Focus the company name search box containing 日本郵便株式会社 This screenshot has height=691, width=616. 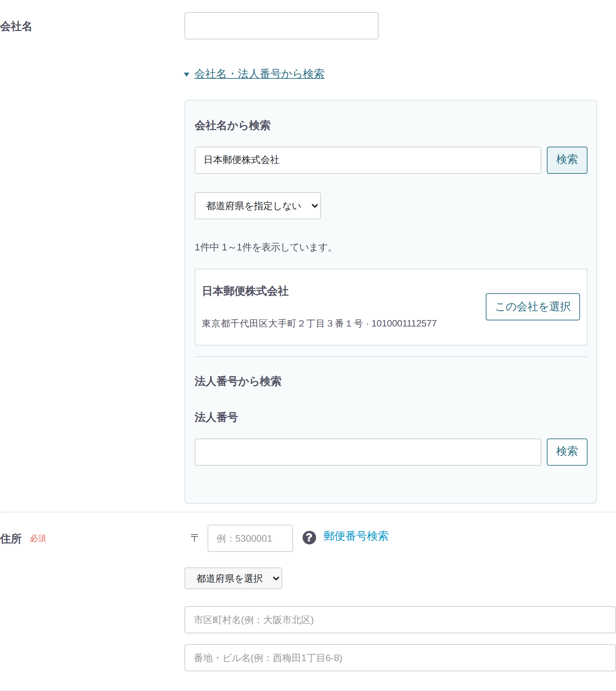pos(368,160)
